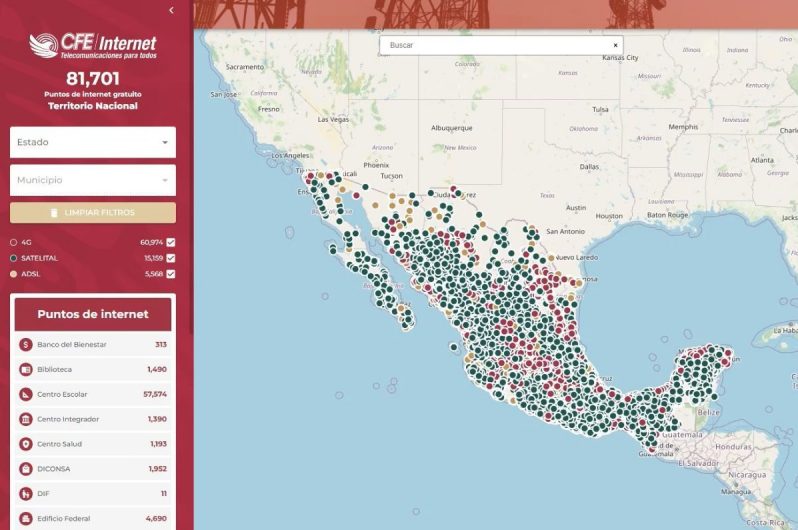Image resolution: width=798 pixels, height=530 pixels.
Task: Toggle the SATELITAL checkbox
Action: [x=171, y=258]
